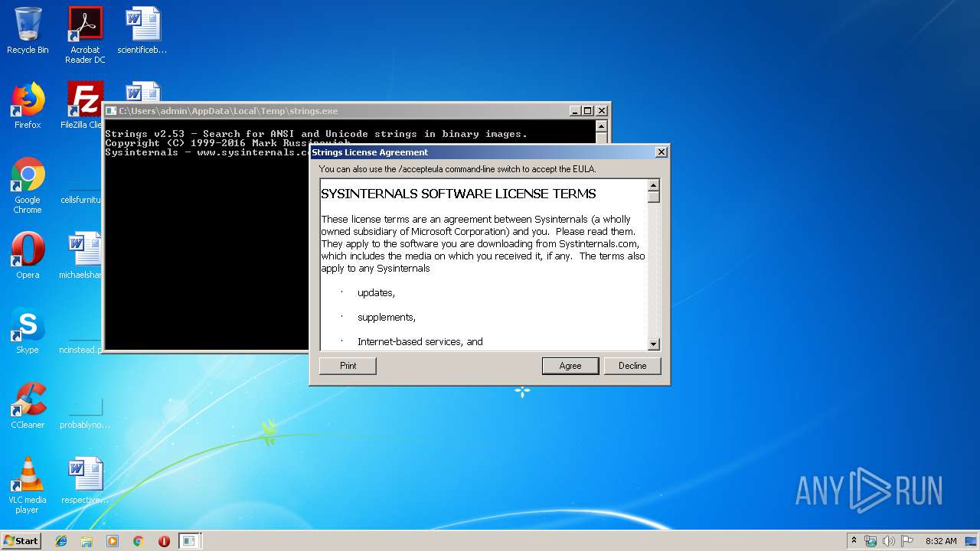The image size is (980, 551).
Task: Click the 'supplements,' bullet line
Action: coord(387,318)
